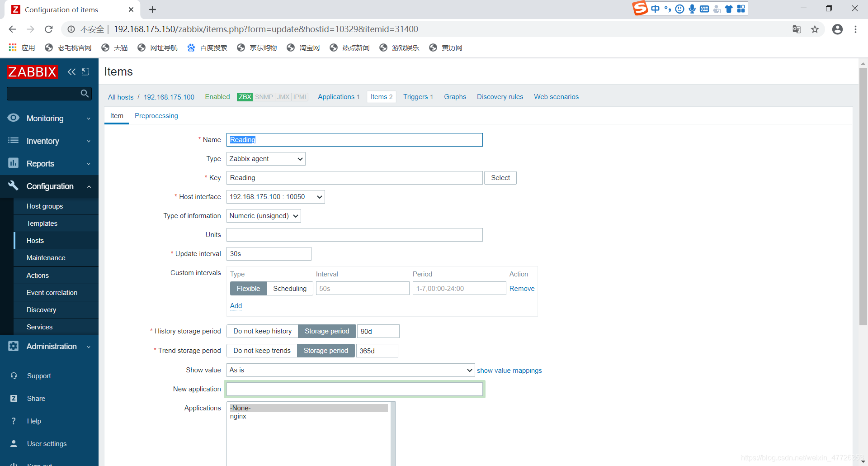The height and width of the screenshot is (466, 868).
Task: Click the IME microphone icon
Action: pos(692,9)
